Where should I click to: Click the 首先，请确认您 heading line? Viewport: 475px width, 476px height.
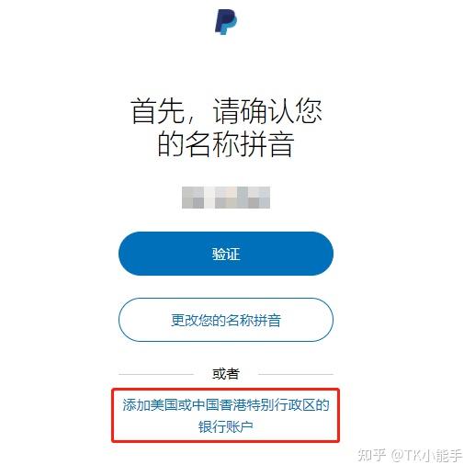(226, 111)
